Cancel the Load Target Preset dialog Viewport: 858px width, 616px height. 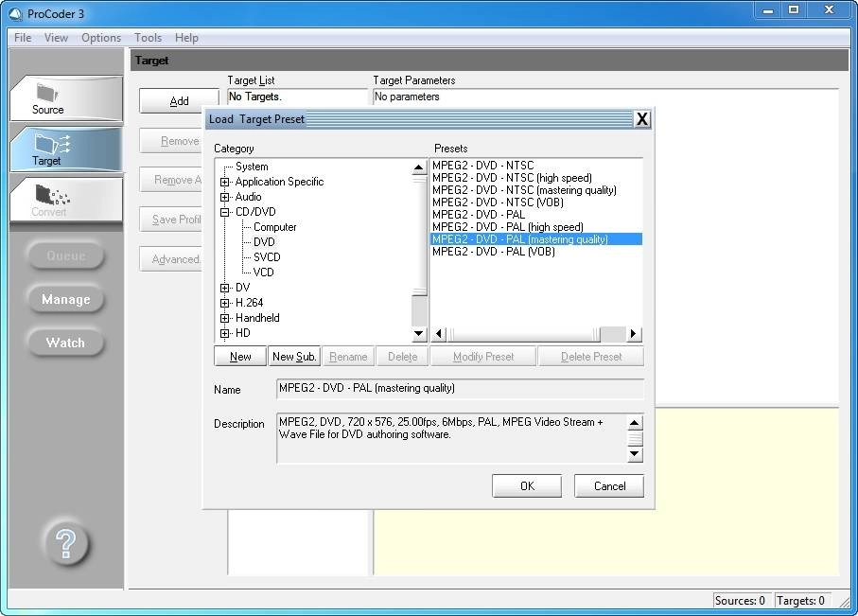609,486
